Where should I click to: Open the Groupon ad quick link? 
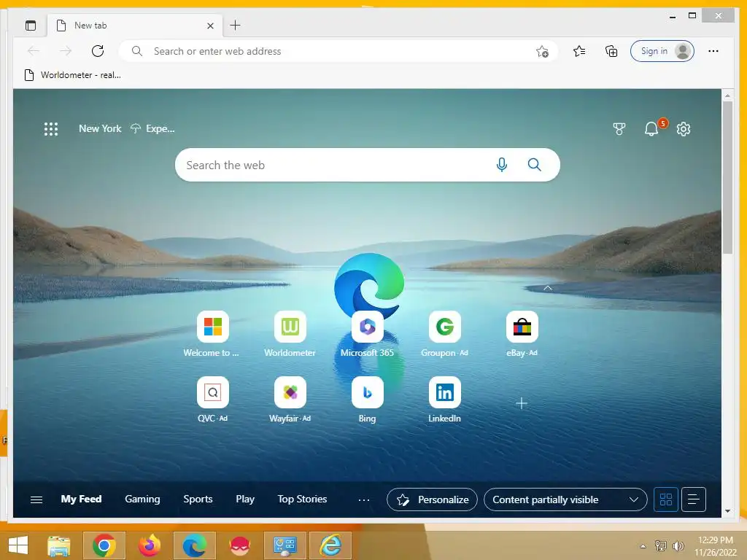click(444, 334)
